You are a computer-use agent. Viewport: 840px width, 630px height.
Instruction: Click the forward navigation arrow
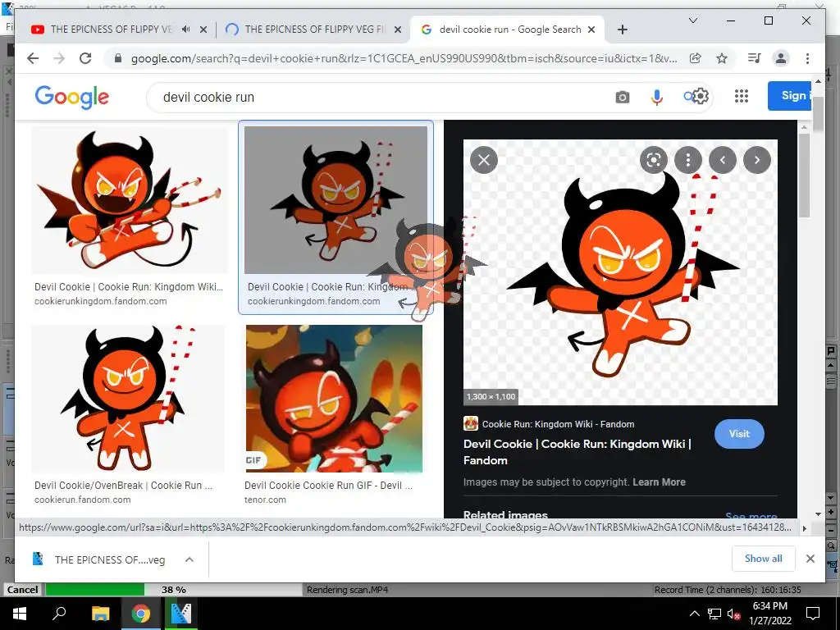click(59, 58)
